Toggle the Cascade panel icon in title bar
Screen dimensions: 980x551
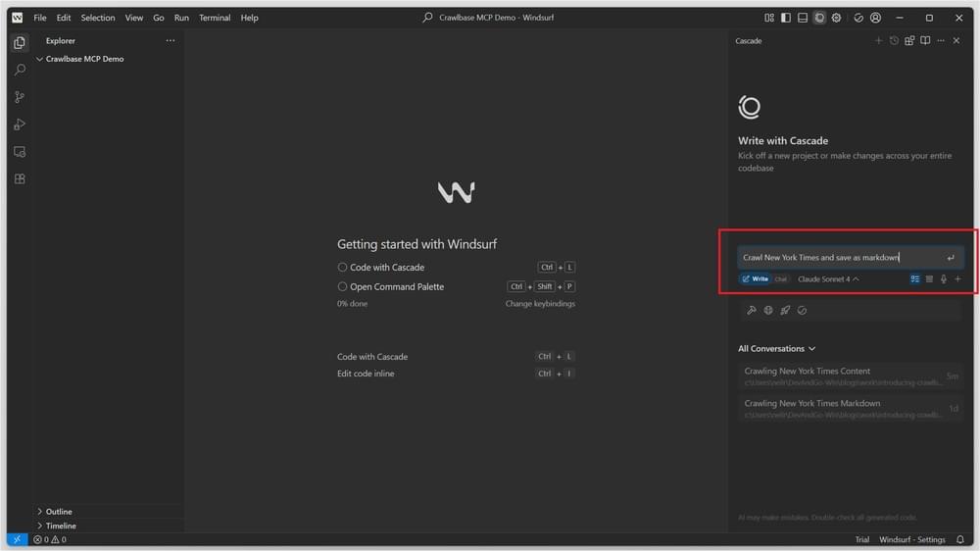pos(819,18)
